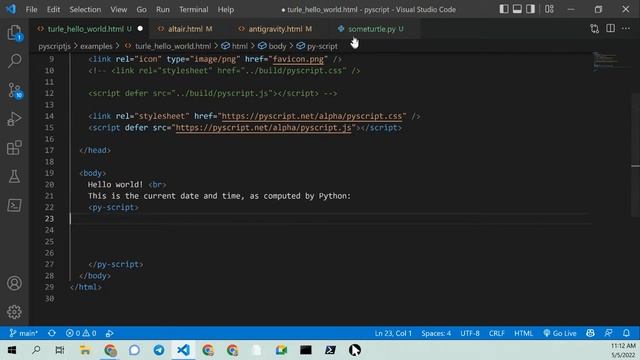The image size is (640, 360).
Task: Change language mode via HTML status item
Action: [x=523, y=333]
